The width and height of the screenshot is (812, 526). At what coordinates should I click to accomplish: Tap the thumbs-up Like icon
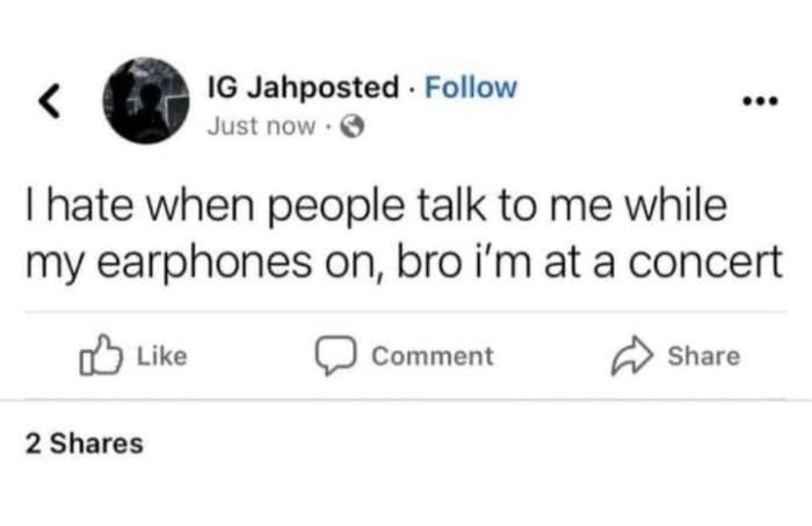pyautogui.click(x=101, y=354)
